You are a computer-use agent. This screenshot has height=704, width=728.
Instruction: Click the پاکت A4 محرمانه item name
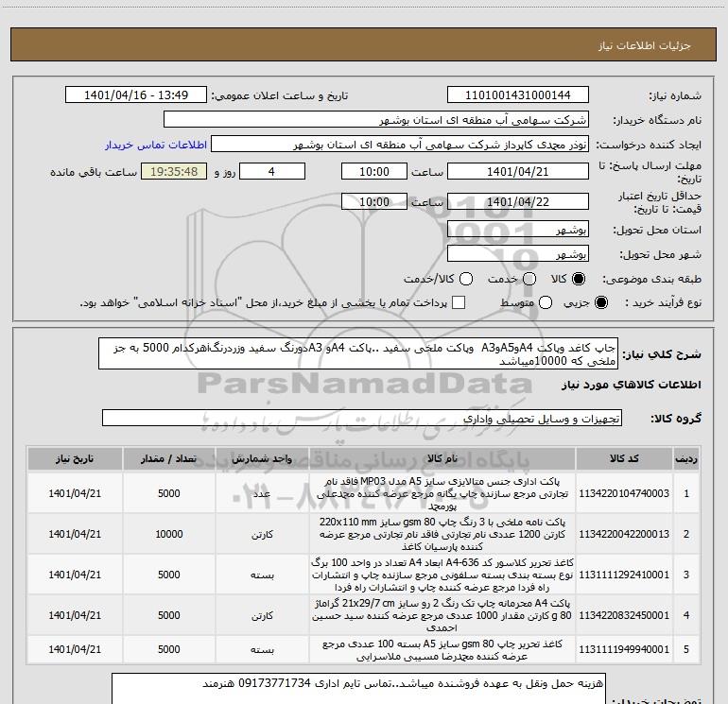click(x=442, y=615)
